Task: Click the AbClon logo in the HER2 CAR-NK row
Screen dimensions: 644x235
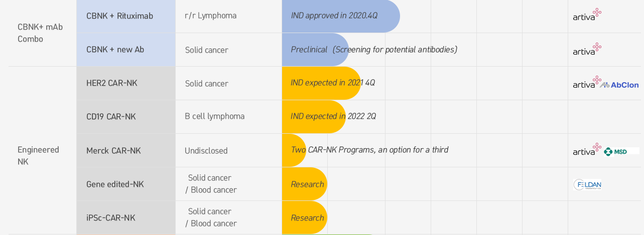Action: 620,85
